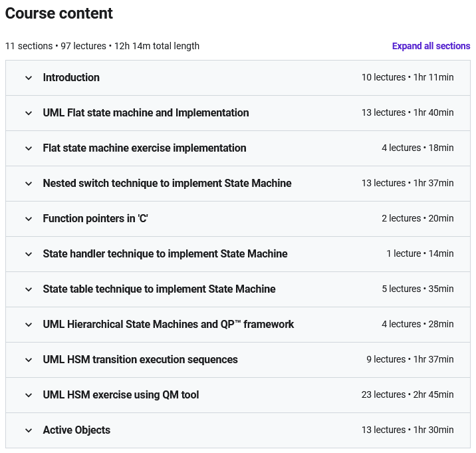Expand the Introduction section chevron
Image resolution: width=476 pixels, height=453 pixels.
(29, 78)
